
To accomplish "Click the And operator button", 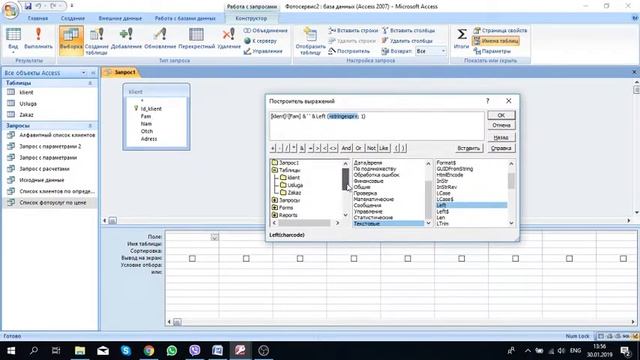I will pyautogui.click(x=346, y=148).
